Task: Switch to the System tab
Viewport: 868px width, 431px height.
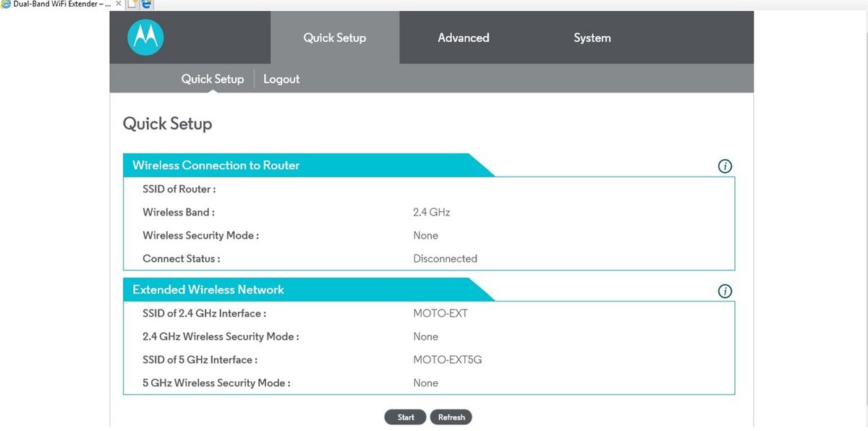Action: [592, 37]
